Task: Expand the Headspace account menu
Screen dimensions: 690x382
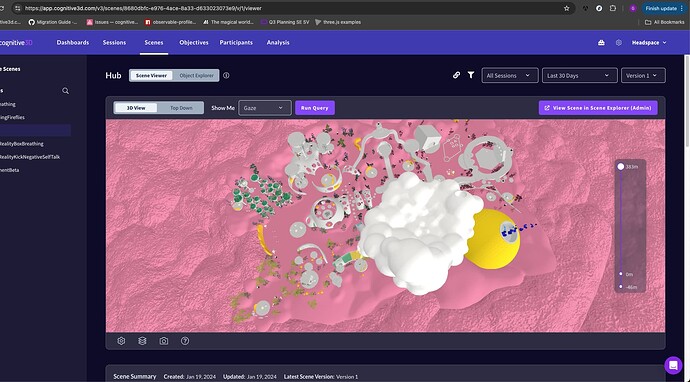Action: click(x=649, y=43)
